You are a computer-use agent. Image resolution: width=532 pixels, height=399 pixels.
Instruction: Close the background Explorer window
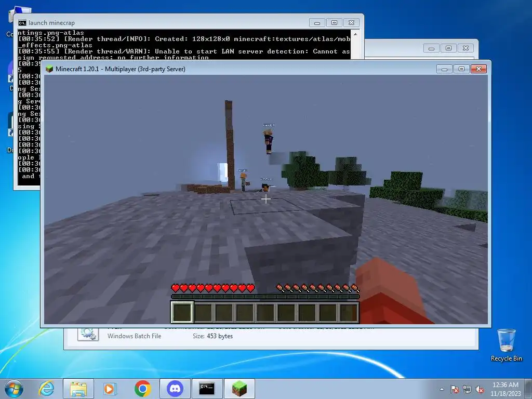tap(466, 48)
